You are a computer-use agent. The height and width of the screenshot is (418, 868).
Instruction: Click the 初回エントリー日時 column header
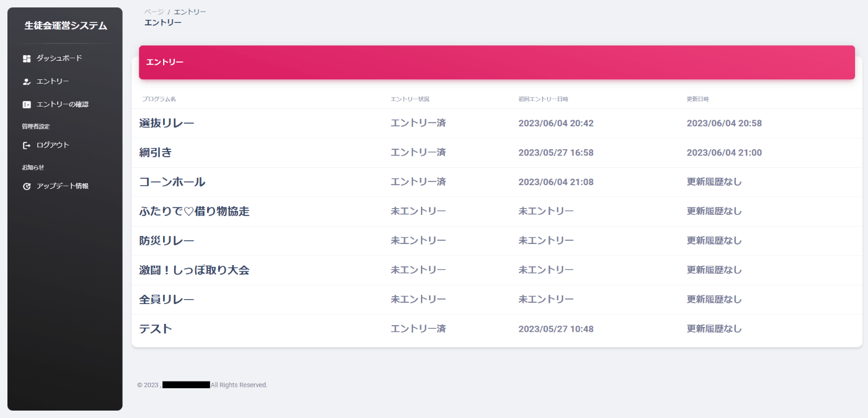pos(543,99)
